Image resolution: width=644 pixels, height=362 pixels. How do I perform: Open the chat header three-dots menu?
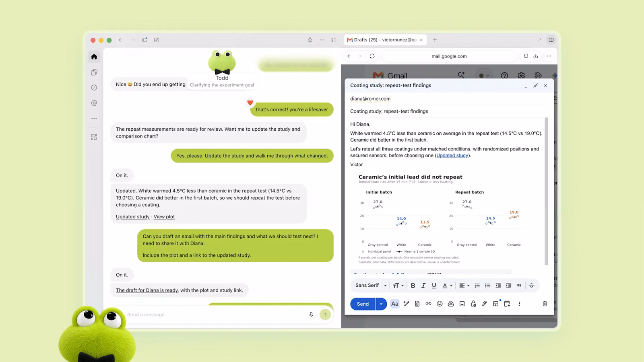[322, 40]
